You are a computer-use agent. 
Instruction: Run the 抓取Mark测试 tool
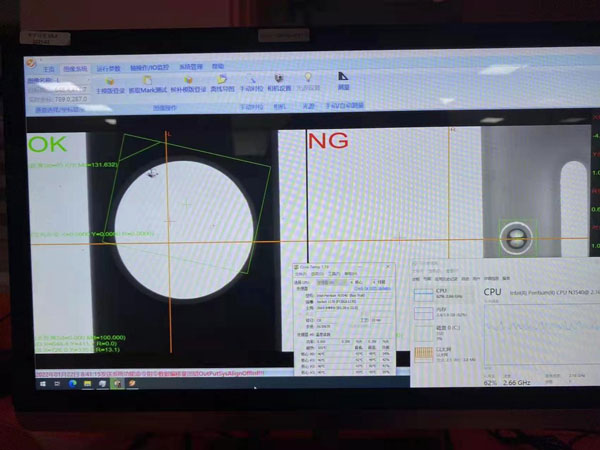coord(148,81)
